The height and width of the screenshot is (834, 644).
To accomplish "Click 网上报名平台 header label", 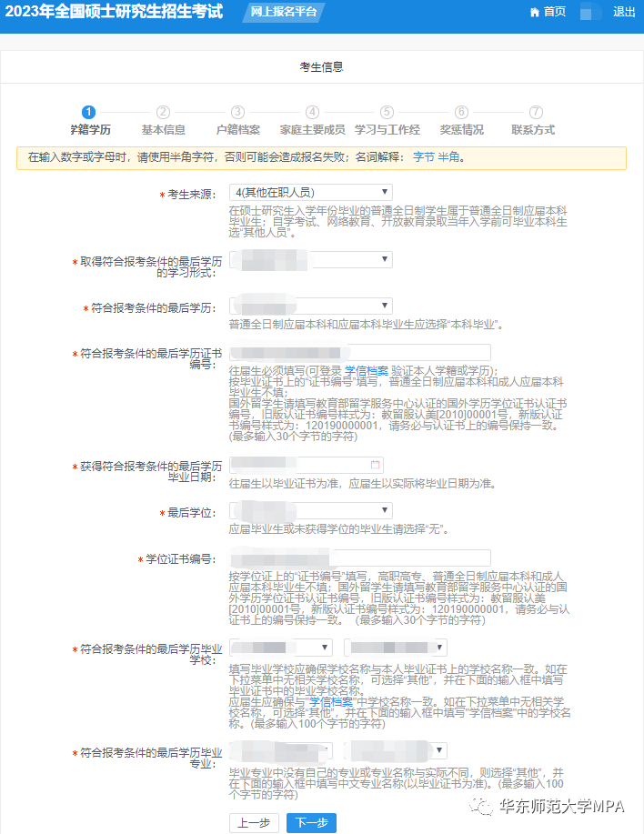I will coord(284,12).
